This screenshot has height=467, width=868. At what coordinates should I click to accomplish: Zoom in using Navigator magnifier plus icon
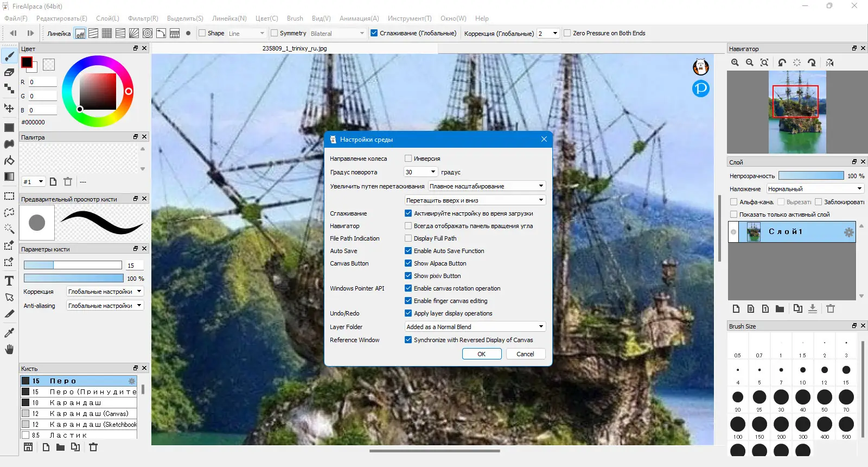point(735,63)
